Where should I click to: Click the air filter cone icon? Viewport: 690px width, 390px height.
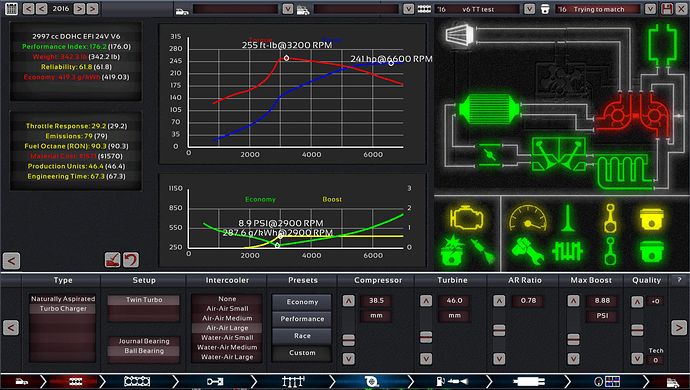(x=460, y=34)
